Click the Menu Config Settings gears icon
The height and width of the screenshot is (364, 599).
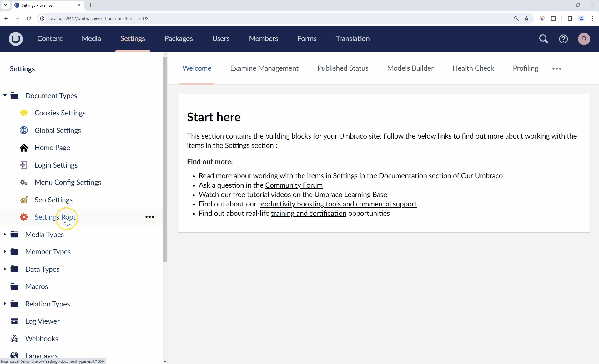(24, 182)
